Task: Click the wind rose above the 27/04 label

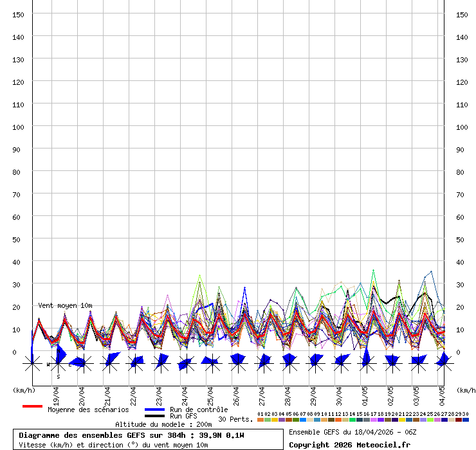Action: 263,363
